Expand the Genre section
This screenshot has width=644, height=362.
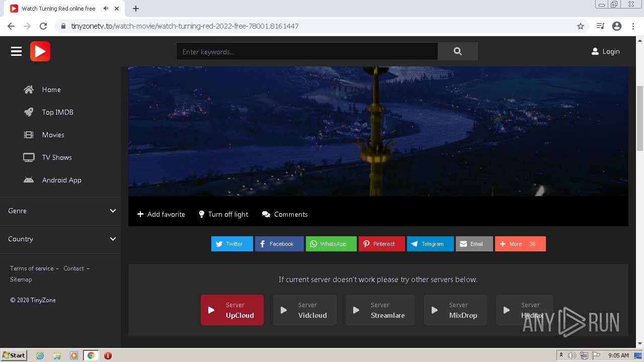pyautogui.click(x=60, y=211)
